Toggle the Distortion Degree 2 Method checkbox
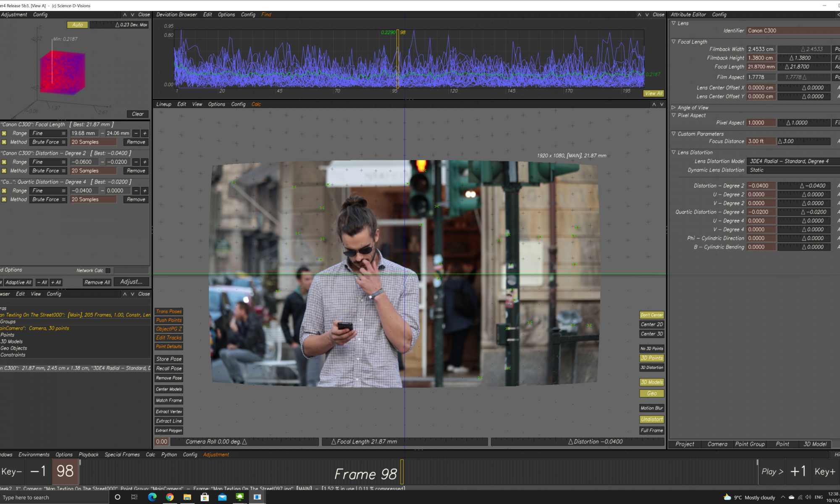840x504 pixels. point(4,171)
